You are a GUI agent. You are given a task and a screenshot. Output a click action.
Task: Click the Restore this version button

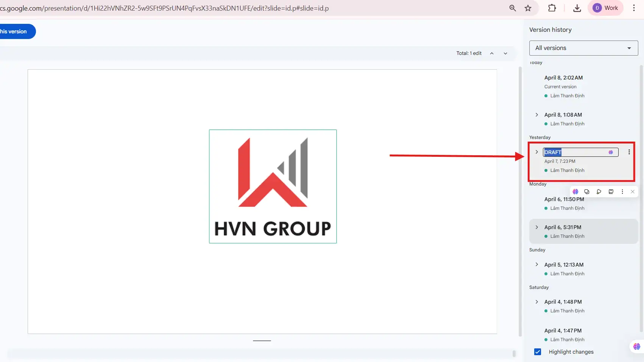tap(15, 31)
